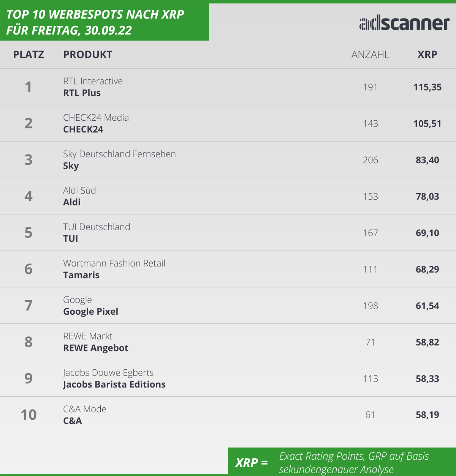
Task: Click the REWE Angebot entry
Action: [96, 348]
